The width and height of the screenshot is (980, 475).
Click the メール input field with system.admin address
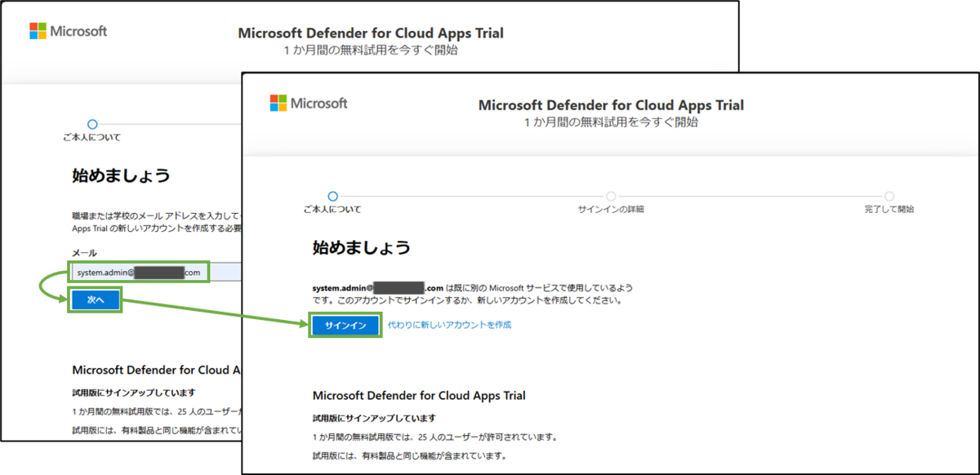[x=155, y=272]
